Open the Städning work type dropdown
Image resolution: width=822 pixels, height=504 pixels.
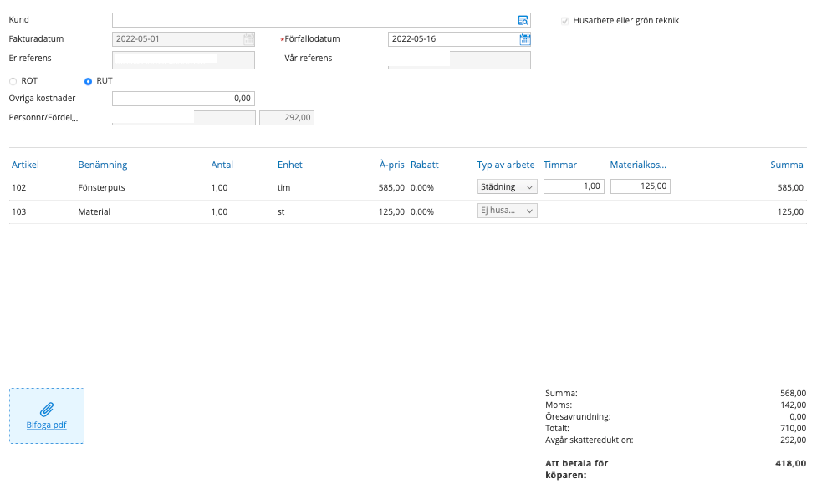pyautogui.click(x=507, y=187)
